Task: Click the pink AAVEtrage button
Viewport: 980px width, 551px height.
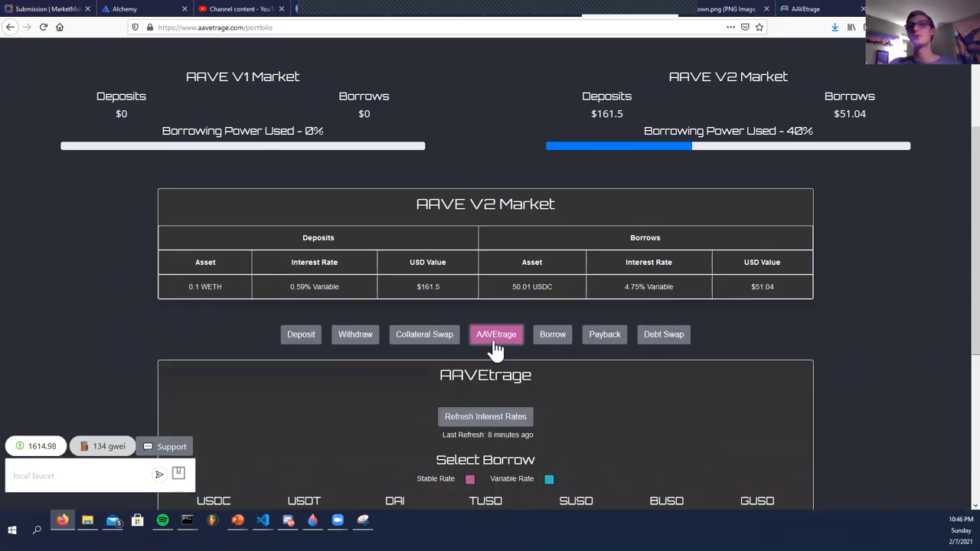Action: (496, 334)
